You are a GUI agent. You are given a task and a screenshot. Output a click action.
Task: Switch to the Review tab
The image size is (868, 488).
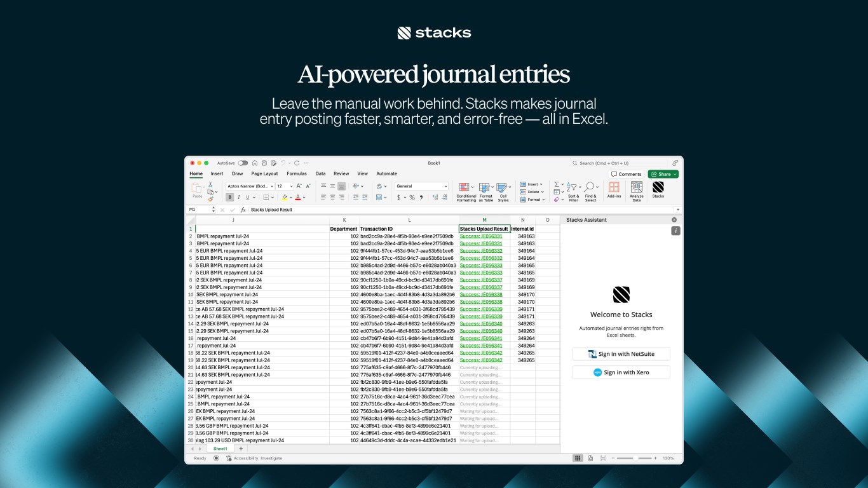pyautogui.click(x=341, y=173)
